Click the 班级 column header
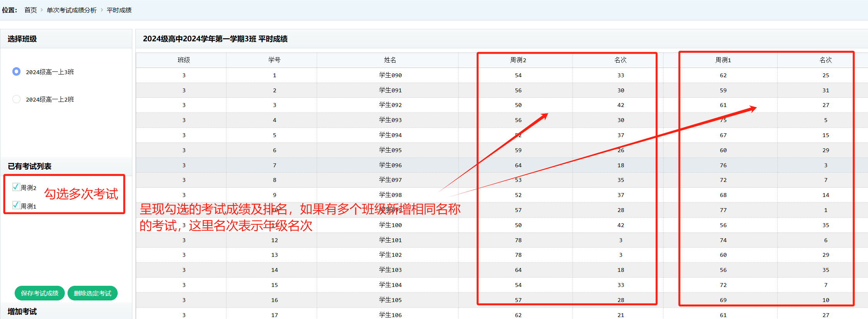This screenshot has width=868, height=319. point(184,60)
